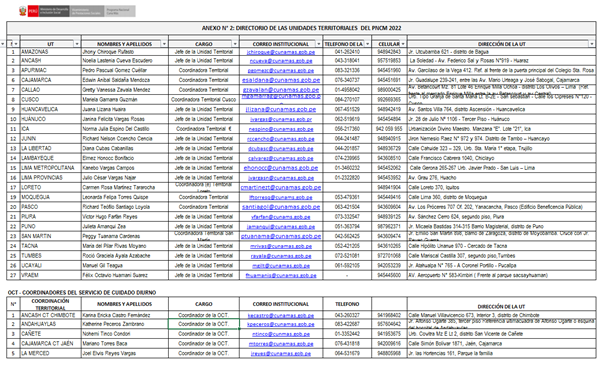Select the highlighted Coordinador de la OCT cell in the ANDAHUAYLAS row
This screenshot has height=367, width=605.
[x=204, y=324]
